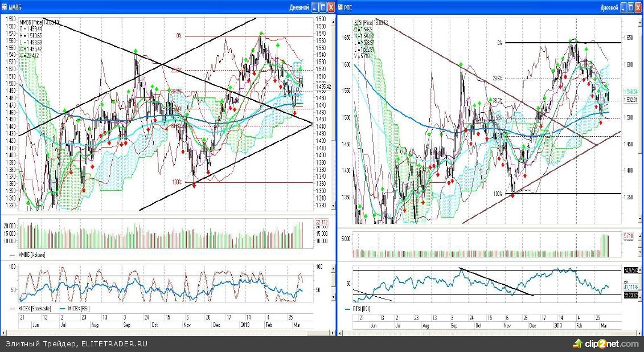
Task: Click the Дневной timeframe label in РТС window
Action: (608, 7)
